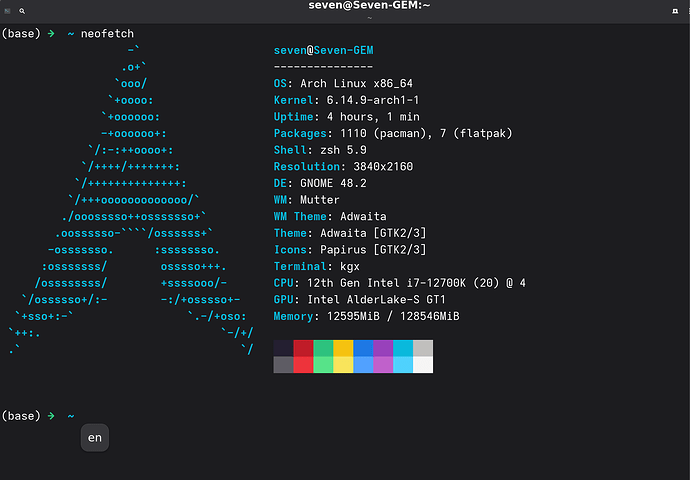This screenshot has width=690, height=480.
Task: Click the green swatch in top palette row
Action: coord(323,348)
